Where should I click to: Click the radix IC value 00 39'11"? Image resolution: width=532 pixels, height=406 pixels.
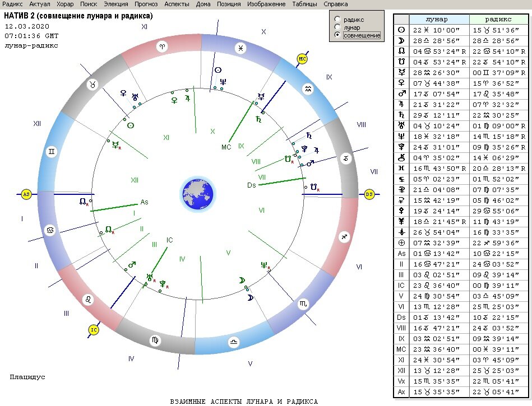pos(496,286)
